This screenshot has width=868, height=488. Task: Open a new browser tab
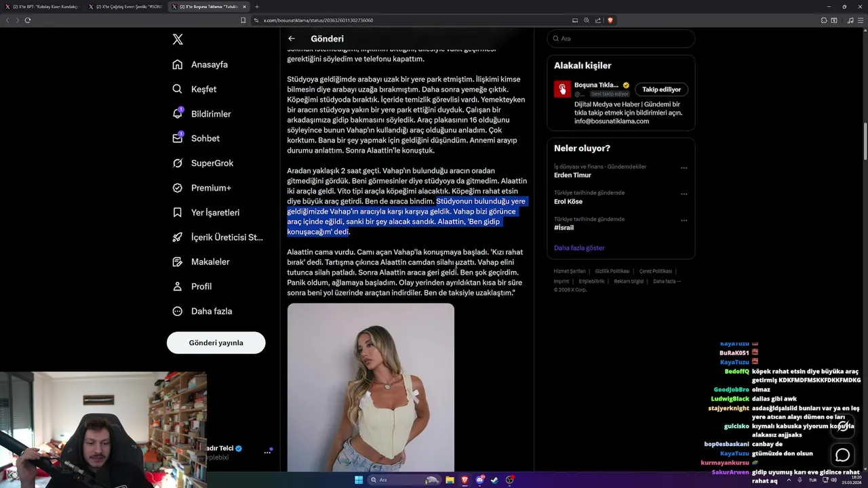point(257,7)
